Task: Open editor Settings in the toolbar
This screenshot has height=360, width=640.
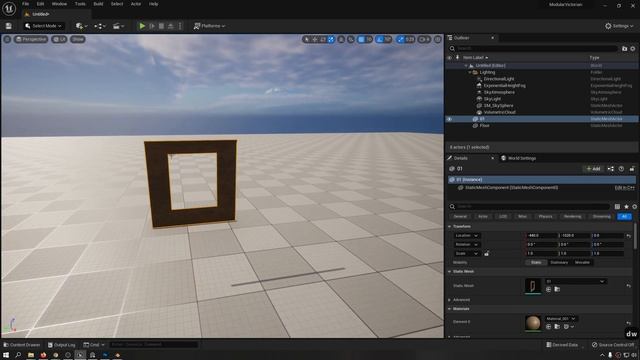Action: 619,26
